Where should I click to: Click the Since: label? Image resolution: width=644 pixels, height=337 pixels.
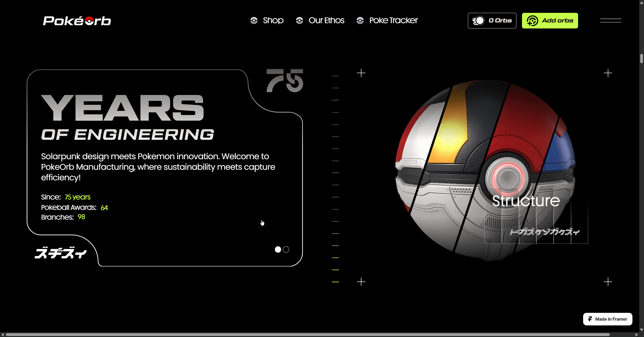[x=51, y=197]
